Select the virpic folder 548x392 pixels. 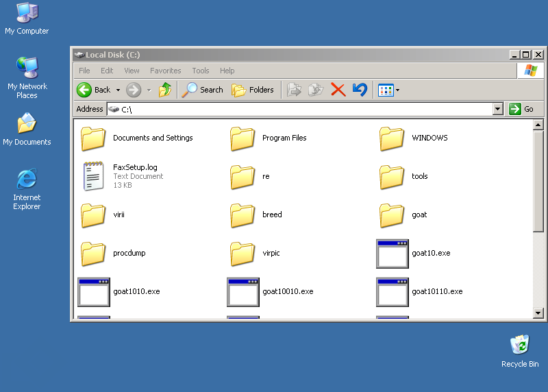pyautogui.click(x=255, y=254)
